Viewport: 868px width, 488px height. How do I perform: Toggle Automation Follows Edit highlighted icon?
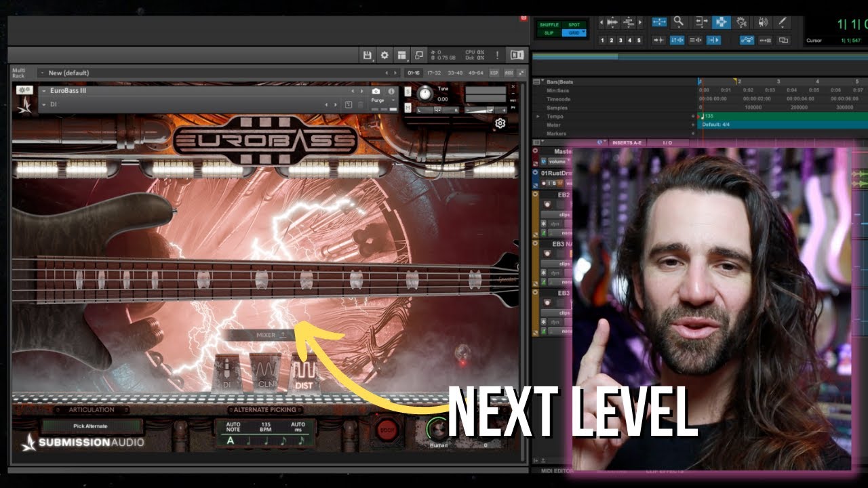[x=747, y=40]
